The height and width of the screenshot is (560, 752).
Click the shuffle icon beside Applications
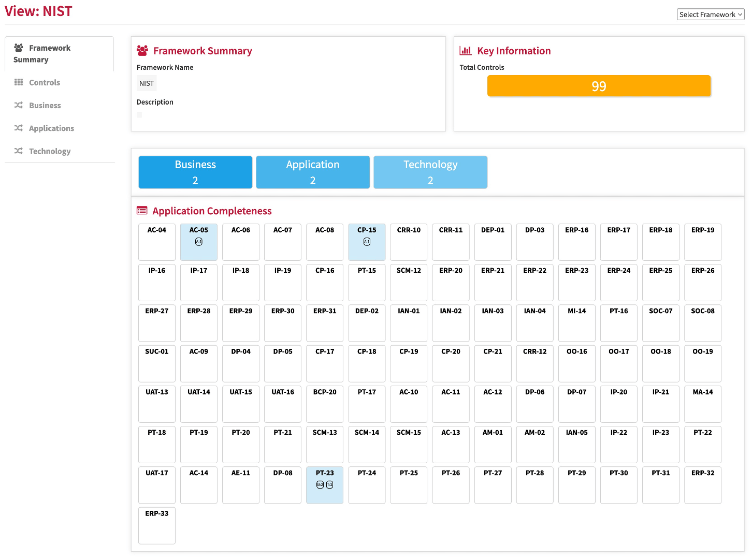coord(19,128)
